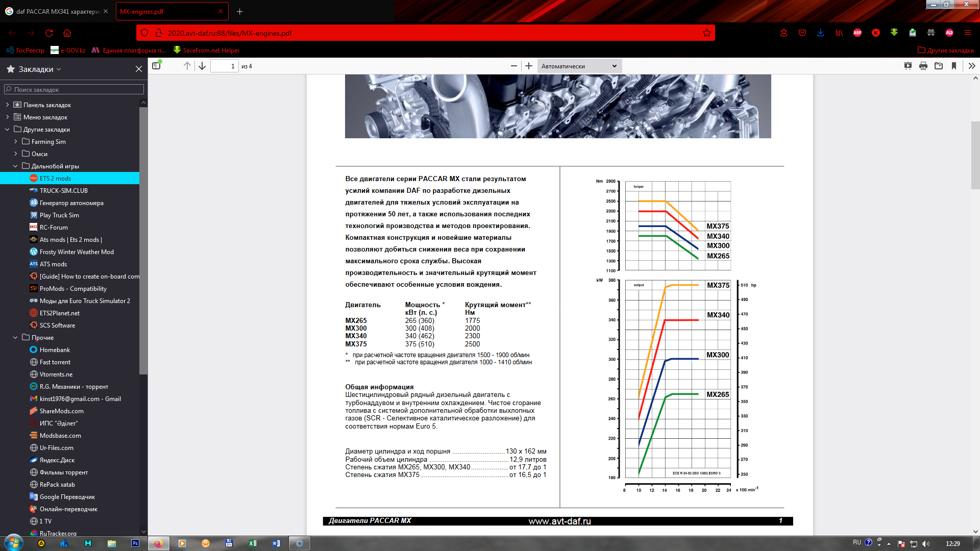Click the sidebar vertical scrollbar
Screen dimensions: 980x551
click(x=143, y=240)
